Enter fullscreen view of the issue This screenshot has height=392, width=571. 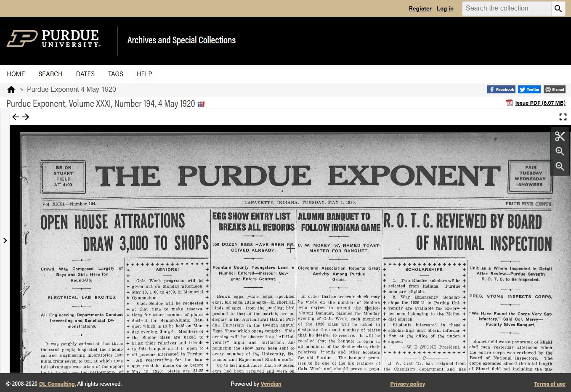tap(563, 117)
